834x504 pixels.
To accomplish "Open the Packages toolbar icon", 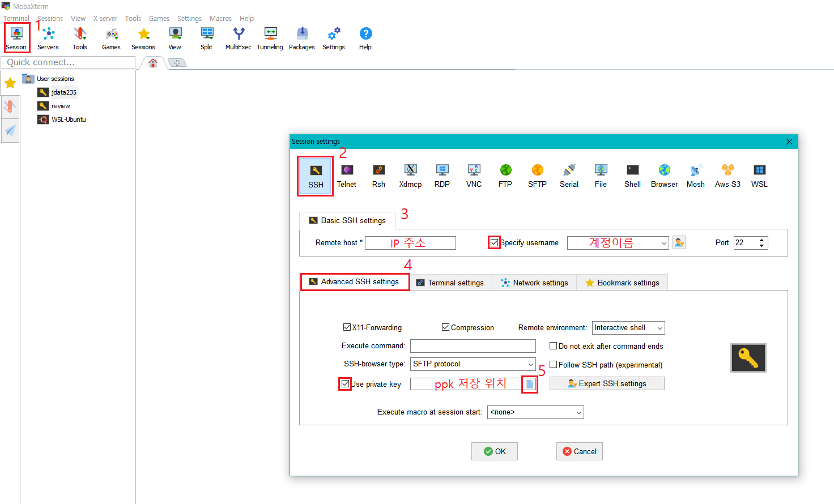I will 302,39.
